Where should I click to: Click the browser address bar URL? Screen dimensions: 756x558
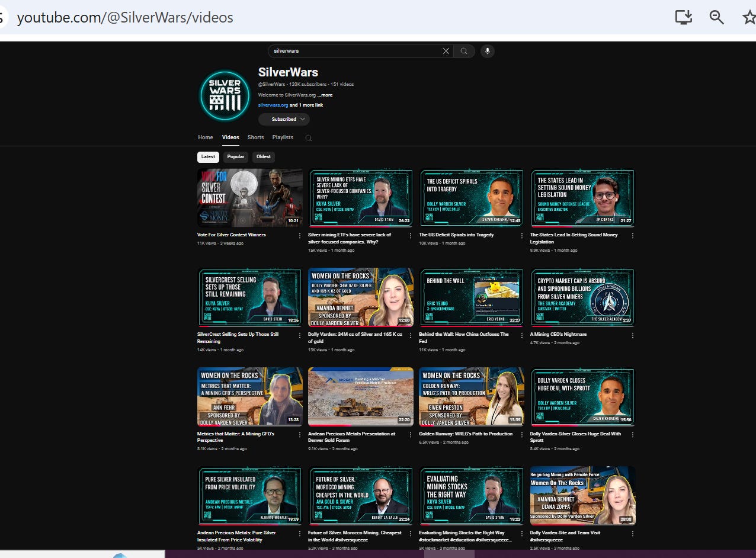coord(125,17)
